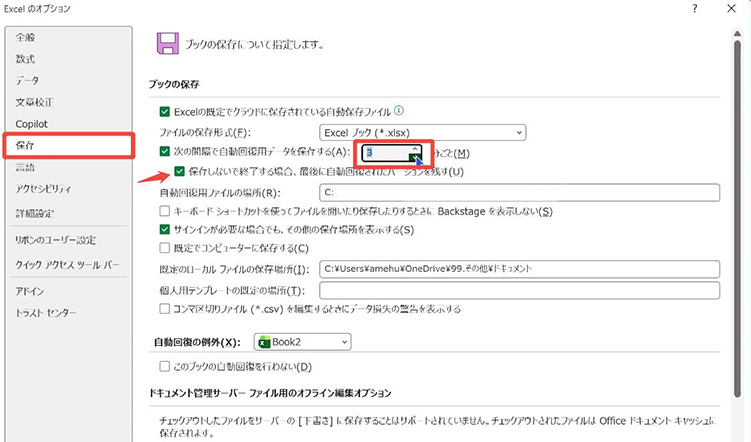
Task: Click the help question mark button
Action: pos(694,9)
